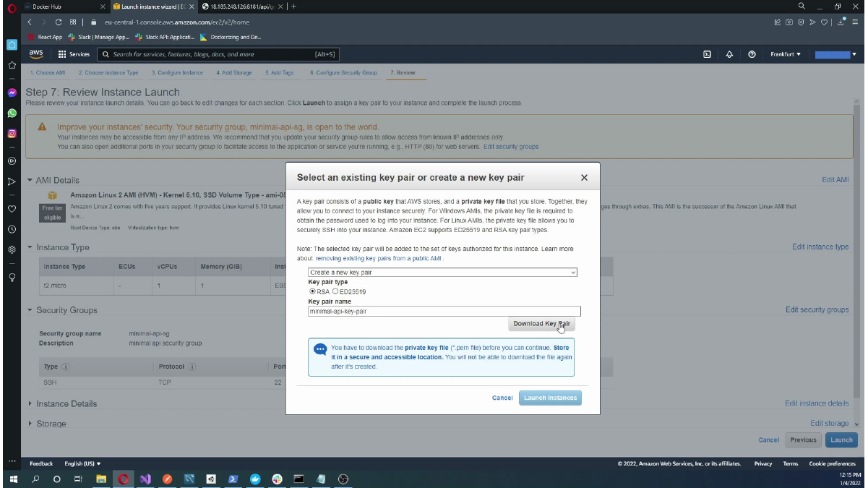Open the AWS Services menu
This screenshot has height=488, width=868.
74,54
